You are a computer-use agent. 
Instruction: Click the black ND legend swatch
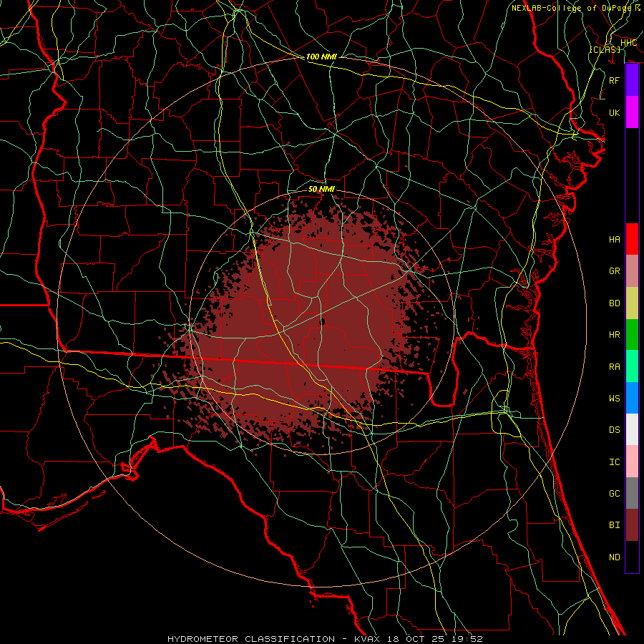pos(632,557)
